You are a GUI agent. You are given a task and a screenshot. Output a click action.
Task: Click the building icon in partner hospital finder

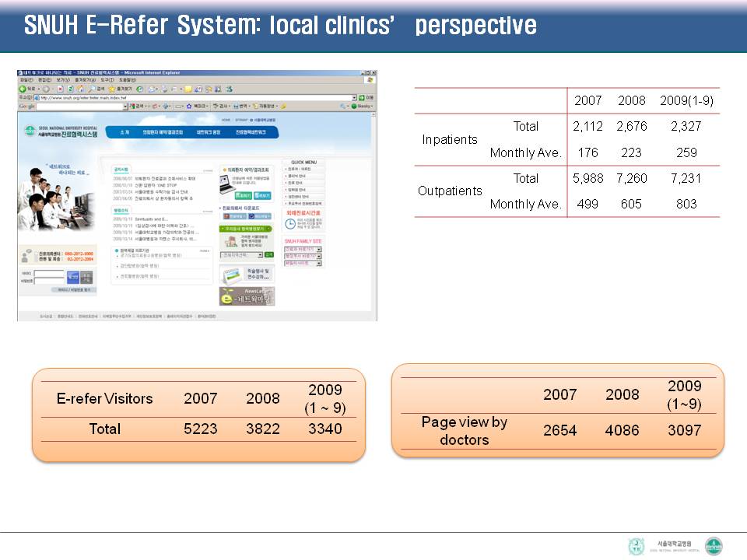(231, 241)
